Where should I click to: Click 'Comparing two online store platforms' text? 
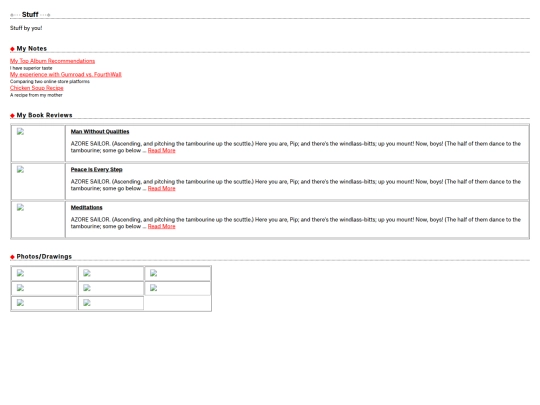pos(50,82)
